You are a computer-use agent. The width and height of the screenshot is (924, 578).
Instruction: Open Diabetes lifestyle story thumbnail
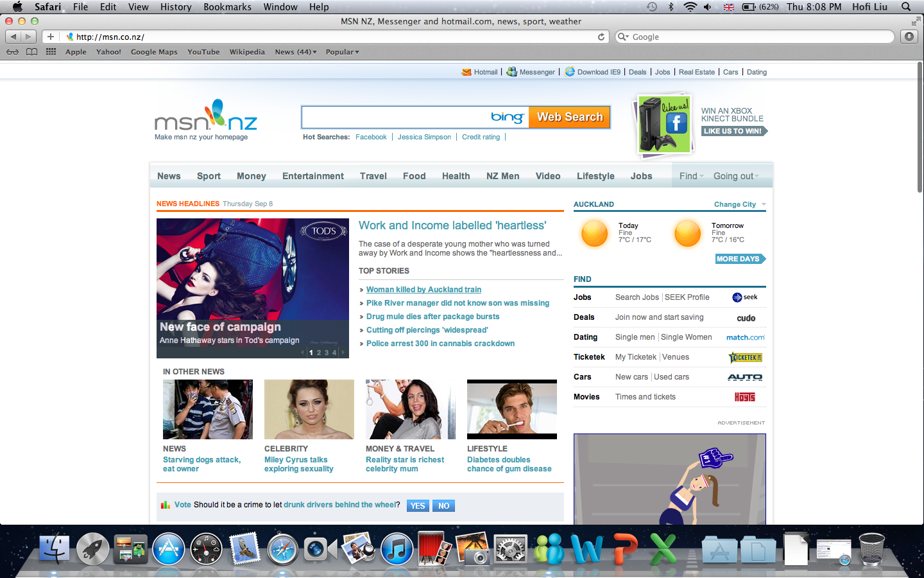click(x=512, y=409)
